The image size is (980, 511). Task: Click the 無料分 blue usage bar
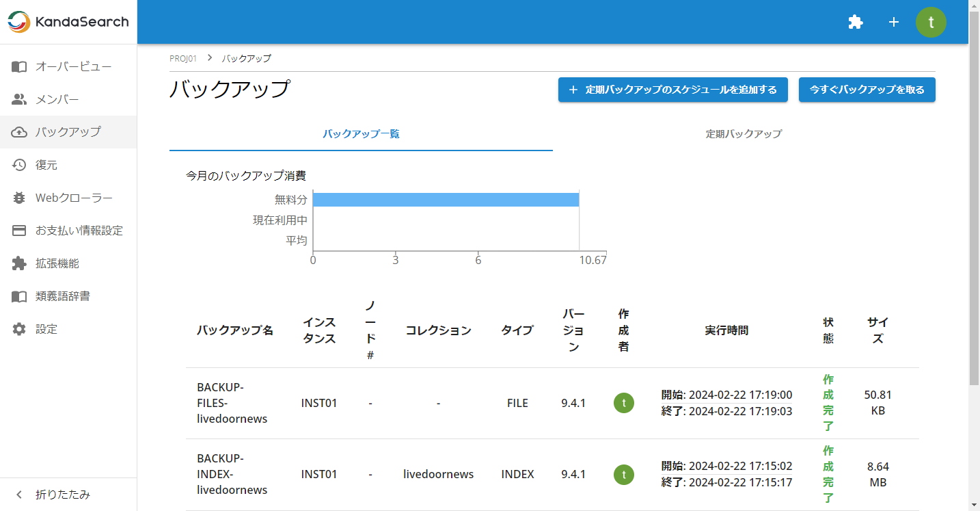[446, 200]
